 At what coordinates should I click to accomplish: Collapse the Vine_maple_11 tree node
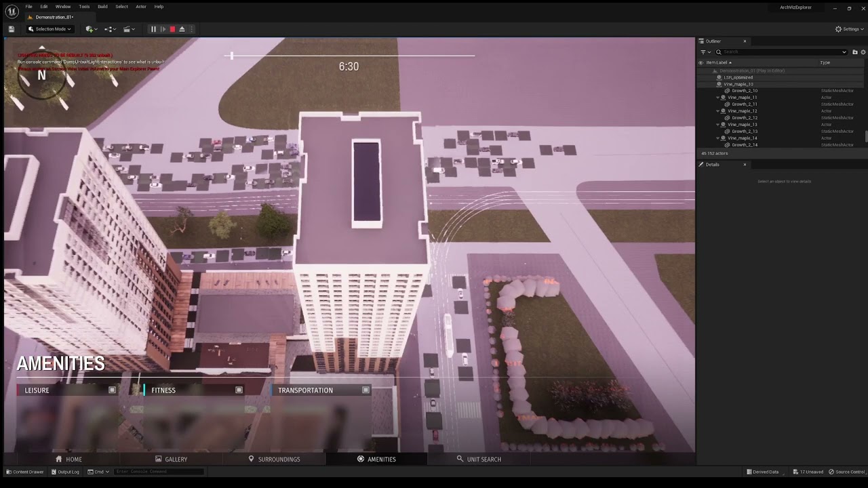click(x=718, y=98)
